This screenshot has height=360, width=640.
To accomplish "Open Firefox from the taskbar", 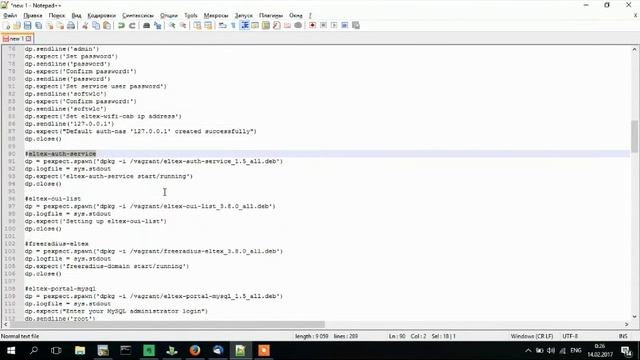I will coord(195,350).
